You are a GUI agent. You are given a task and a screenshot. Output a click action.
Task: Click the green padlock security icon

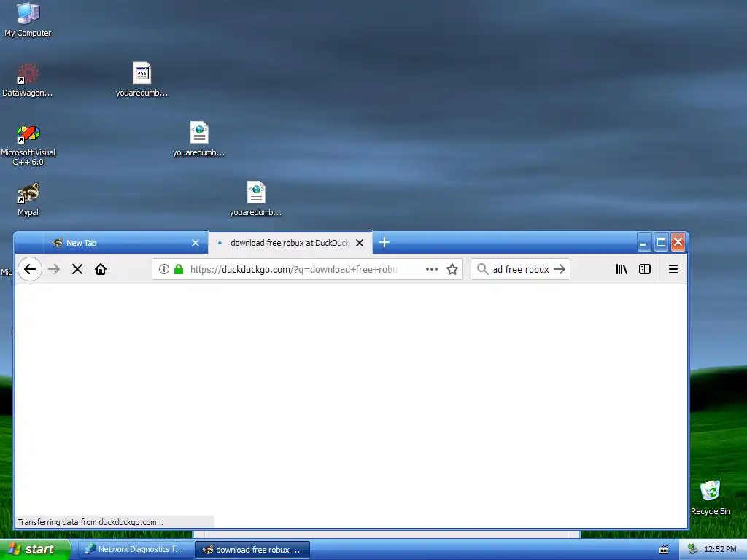179,269
